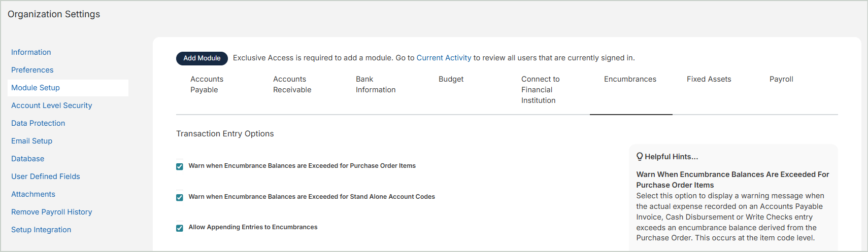Image resolution: width=868 pixels, height=252 pixels.
Task: Navigate to Data Protection
Action: click(x=38, y=123)
